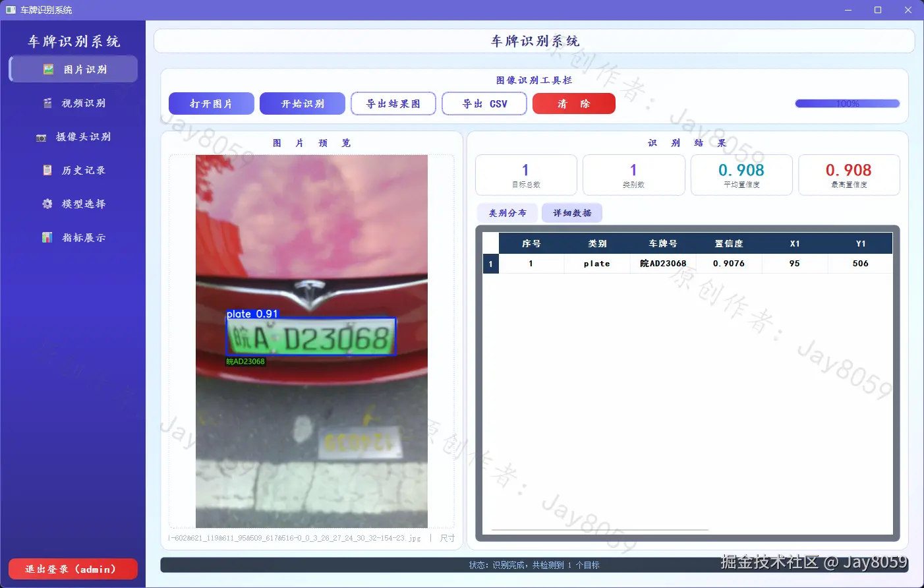The width and height of the screenshot is (924, 588).
Task: Select the 类别 column header
Action: point(597,243)
